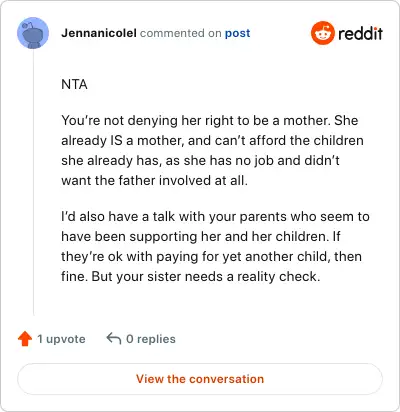The width and height of the screenshot is (400, 412).
Task: Click Jennanicolel's Snoo avatar icon
Action: 33,33
